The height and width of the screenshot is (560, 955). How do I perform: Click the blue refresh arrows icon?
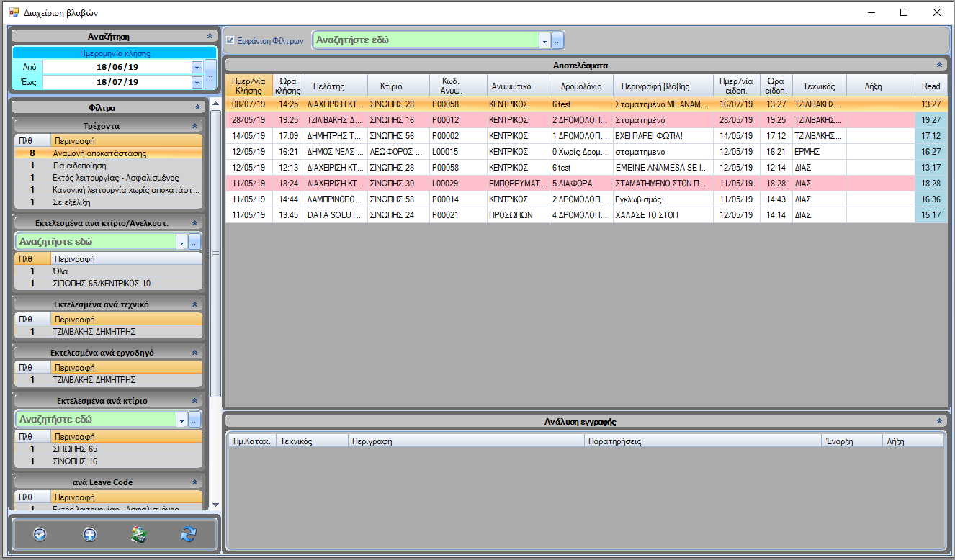[x=189, y=534]
